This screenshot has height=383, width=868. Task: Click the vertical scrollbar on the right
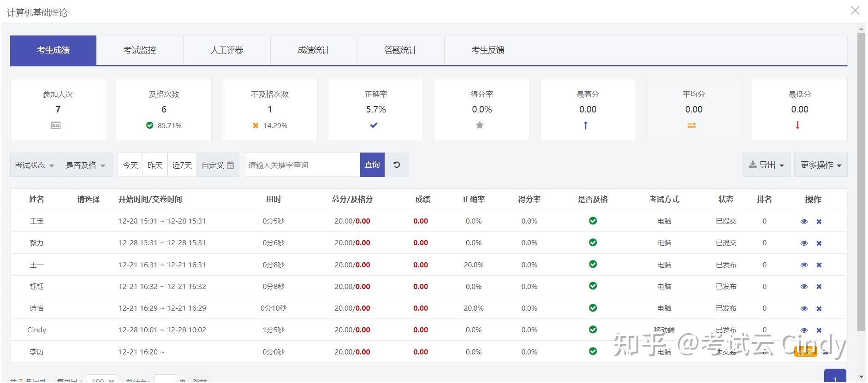click(861, 182)
